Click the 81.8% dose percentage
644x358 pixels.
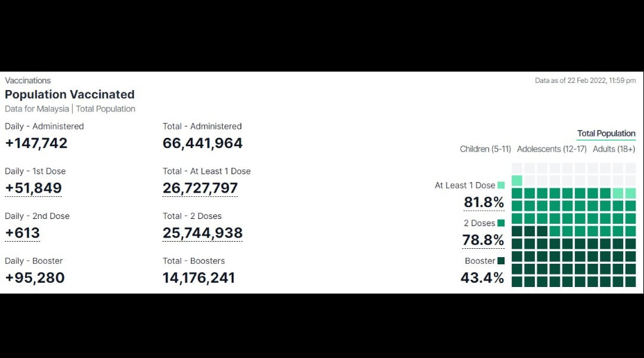484,202
